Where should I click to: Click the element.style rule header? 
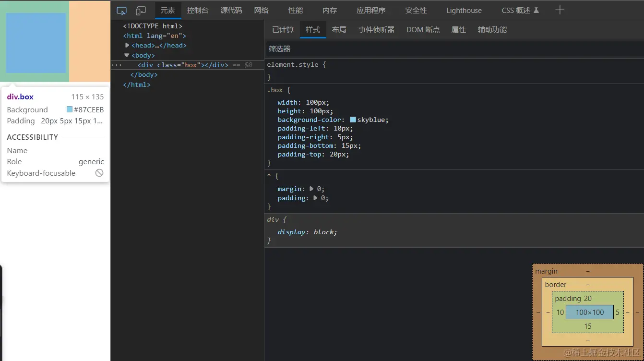pyautogui.click(x=296, y=64)
